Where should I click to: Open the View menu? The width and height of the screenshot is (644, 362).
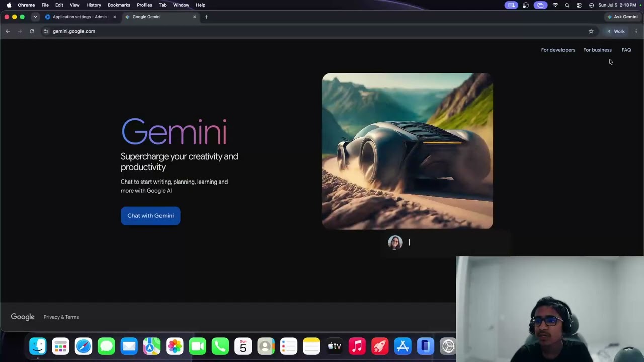(74, 5)
